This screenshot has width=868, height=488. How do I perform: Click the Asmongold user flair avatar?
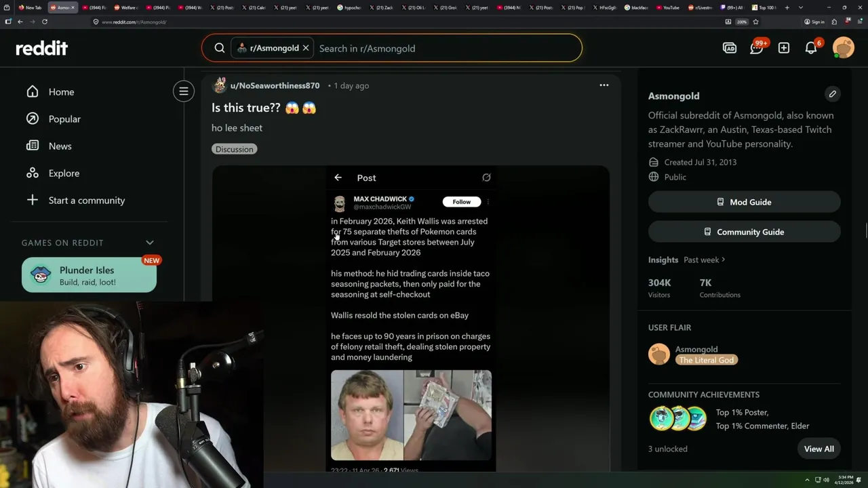coord(659,354)
